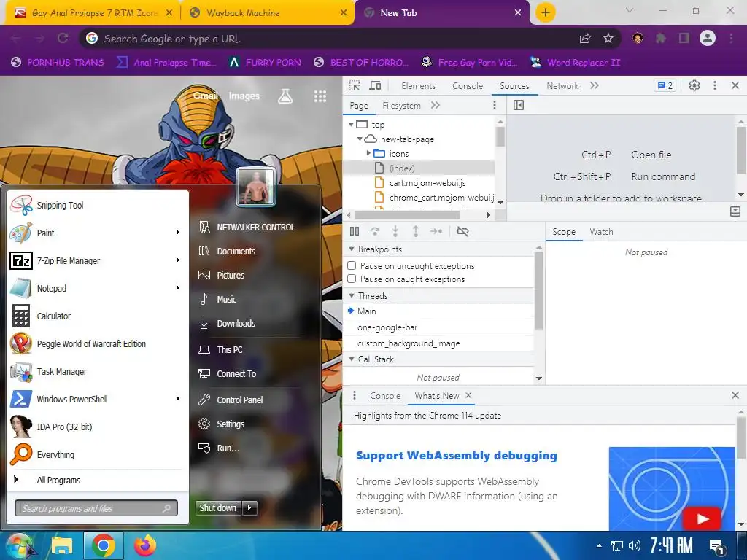This screenshot has width=747, height=560.
Task: Open a new tab with plus button
Action: coord(546,12)
